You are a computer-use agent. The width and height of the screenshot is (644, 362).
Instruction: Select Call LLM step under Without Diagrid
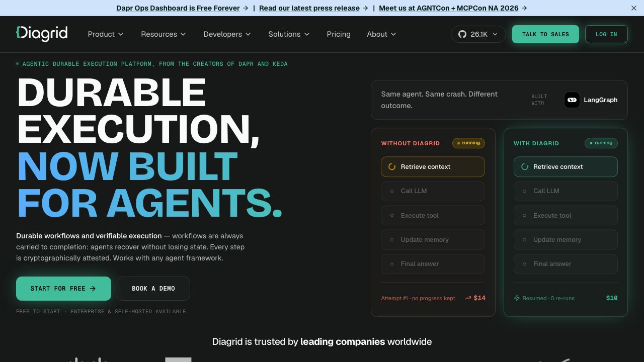tap(433, 191)
